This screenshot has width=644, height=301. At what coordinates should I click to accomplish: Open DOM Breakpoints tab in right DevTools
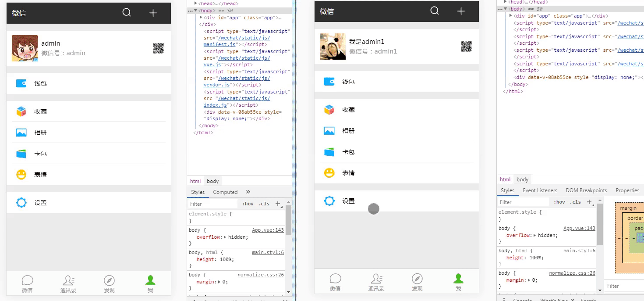click(586, 190)
